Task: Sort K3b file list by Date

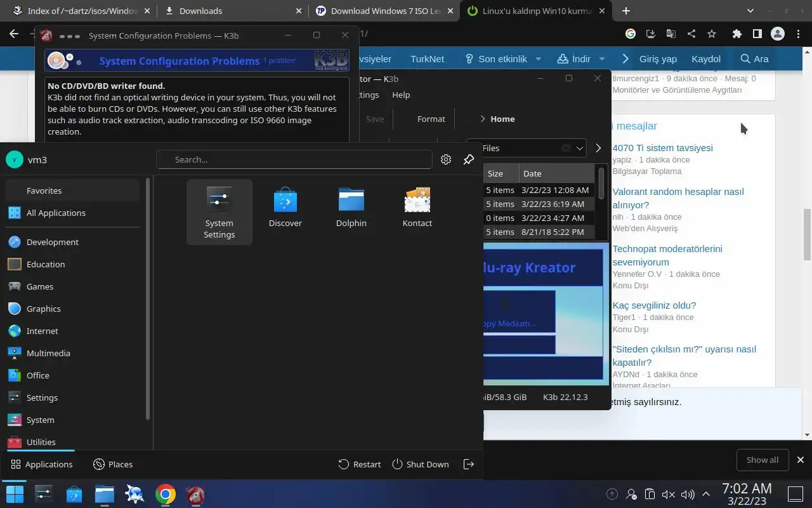Action: click(557, 173)
